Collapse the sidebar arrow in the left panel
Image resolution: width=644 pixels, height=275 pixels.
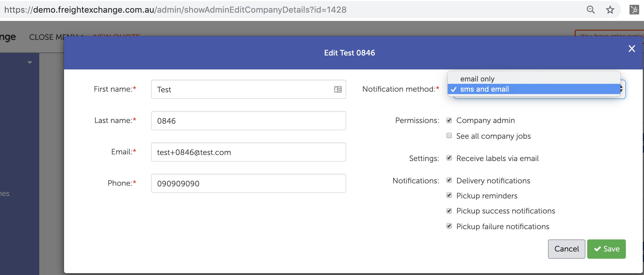[x=30, y=62]
